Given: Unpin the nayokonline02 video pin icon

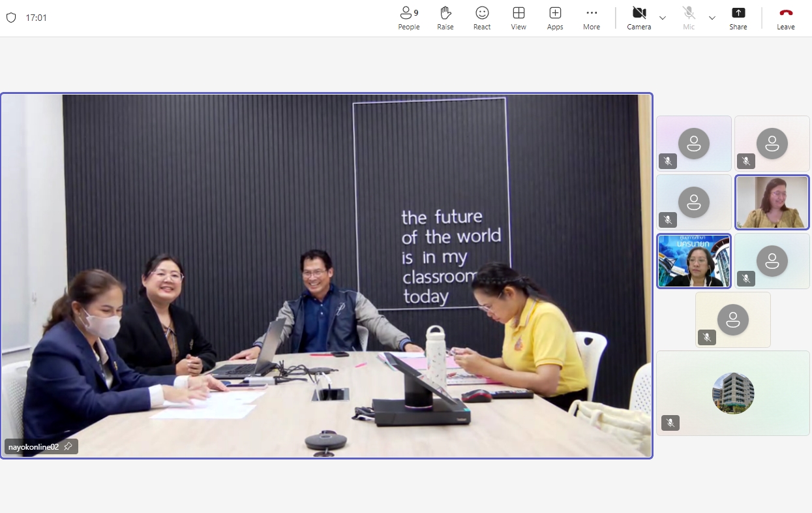Looking at the screenshot, I should tap(68, 447).
